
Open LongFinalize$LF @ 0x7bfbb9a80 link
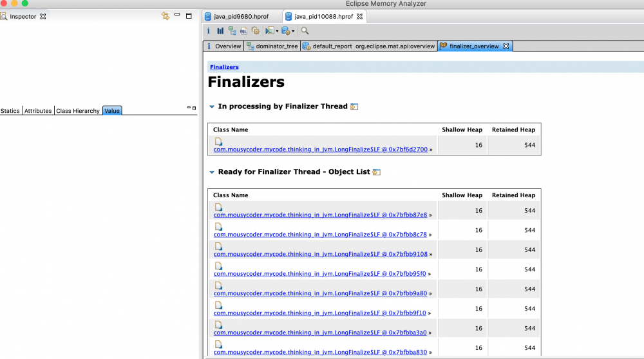(x=320, y=293)
